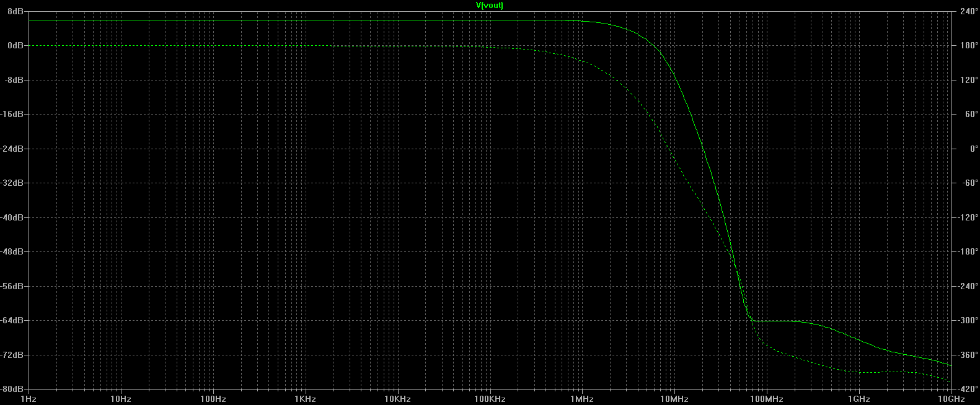Click the -420° label at bottom right
980x405 pixels.
[967, 389]
